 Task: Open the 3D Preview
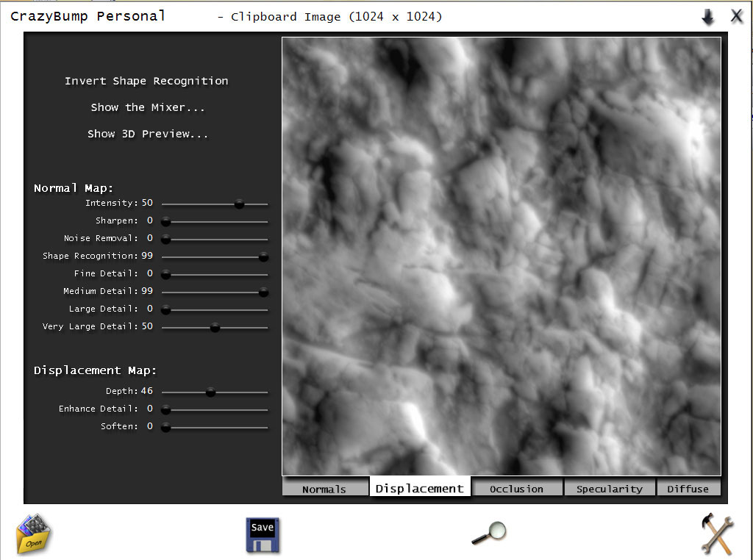pos(147,134)
